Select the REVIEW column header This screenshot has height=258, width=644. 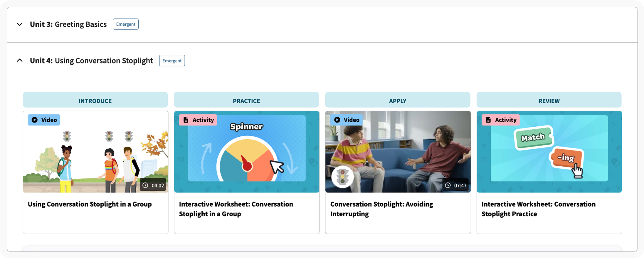[549, 101]
